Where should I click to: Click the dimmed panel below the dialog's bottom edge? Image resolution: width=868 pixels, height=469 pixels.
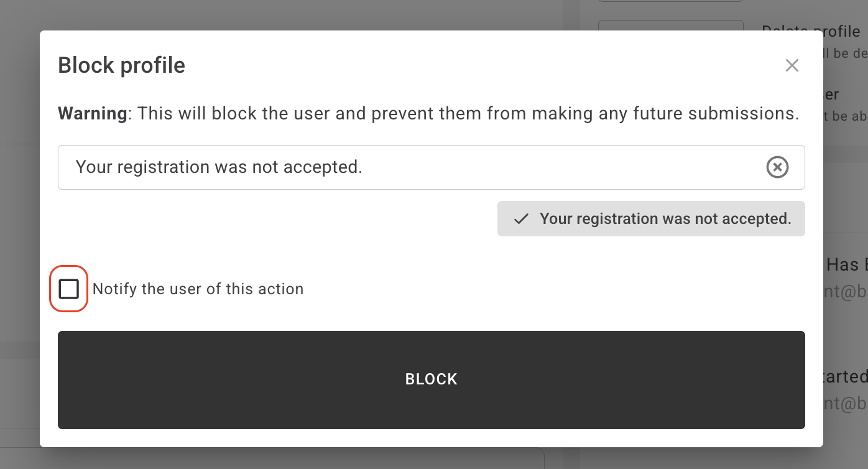(x=311, y=459)
